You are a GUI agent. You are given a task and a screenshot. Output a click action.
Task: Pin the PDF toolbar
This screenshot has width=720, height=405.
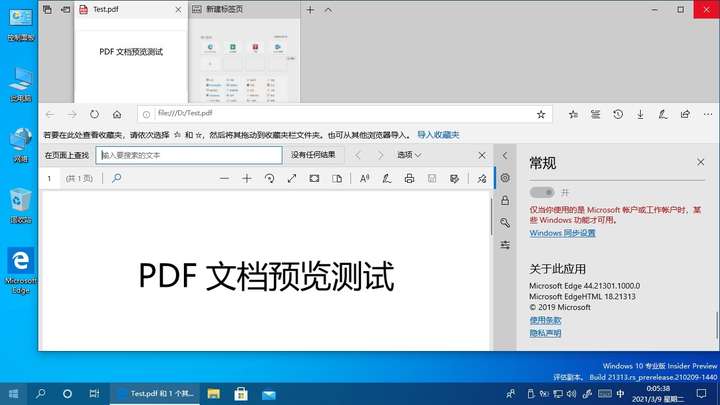tap(482, 178)
